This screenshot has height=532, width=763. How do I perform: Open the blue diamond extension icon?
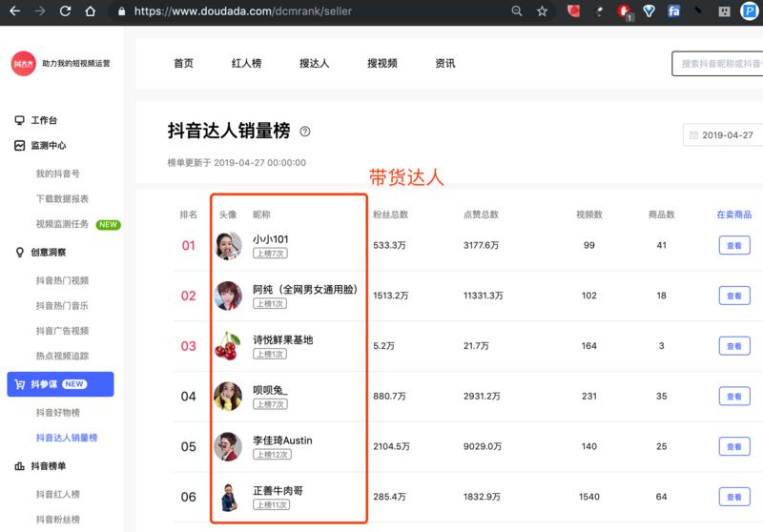649,10
